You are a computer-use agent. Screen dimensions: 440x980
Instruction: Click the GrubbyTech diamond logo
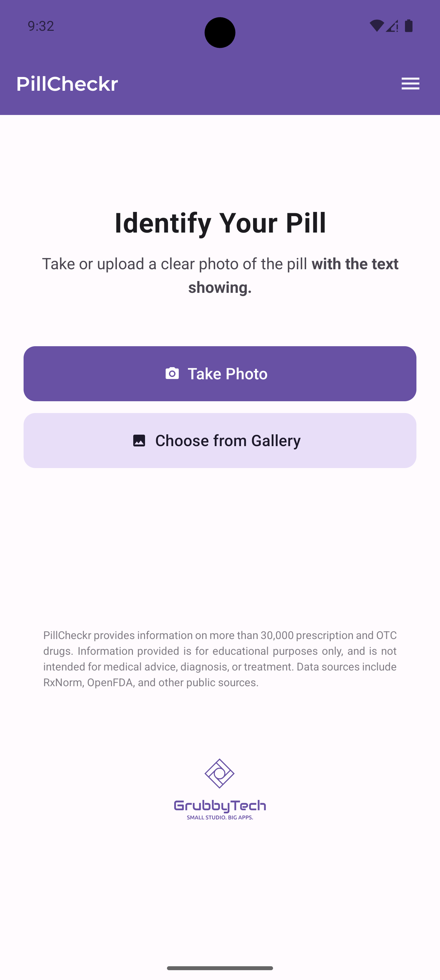(220, 773)
